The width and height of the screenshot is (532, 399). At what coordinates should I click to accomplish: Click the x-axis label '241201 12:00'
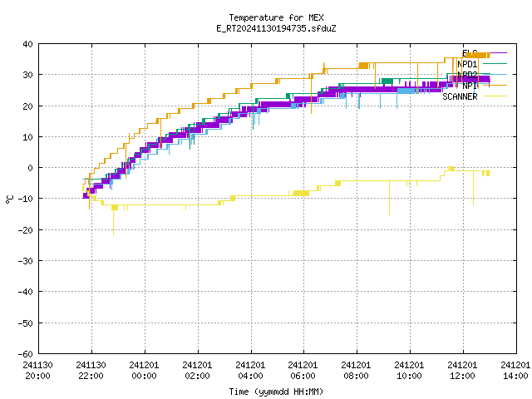click(463, 371)
